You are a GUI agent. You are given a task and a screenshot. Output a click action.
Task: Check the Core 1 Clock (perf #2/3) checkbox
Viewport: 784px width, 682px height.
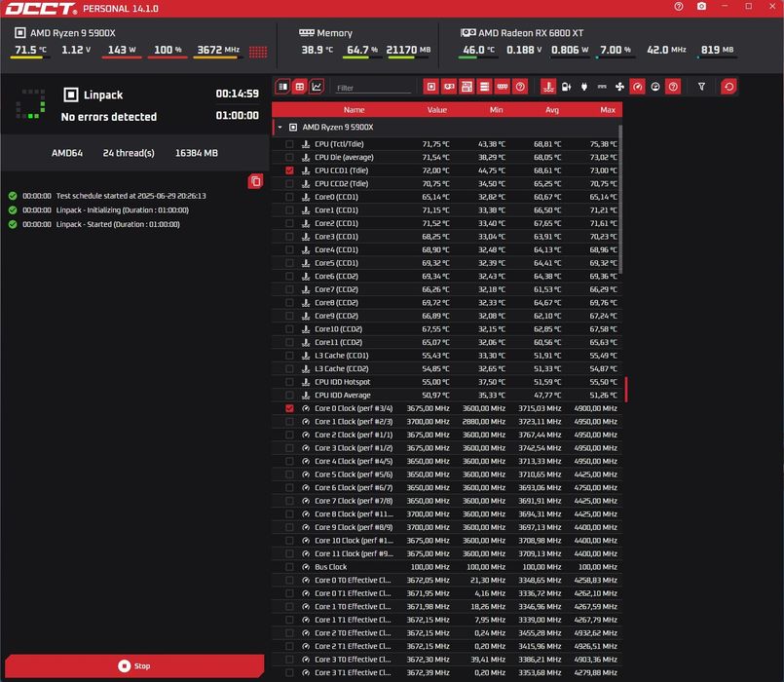tap(289, 422)
